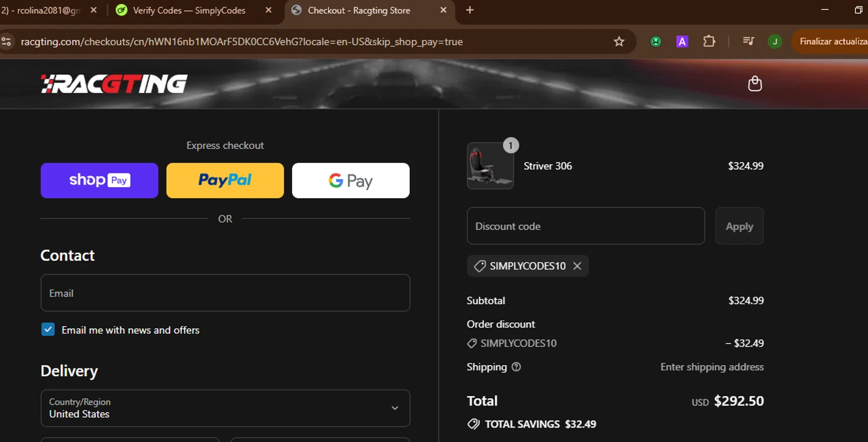Apply the discount code
The height and width of the screenshot is (442, 868).
coord(740,226)
